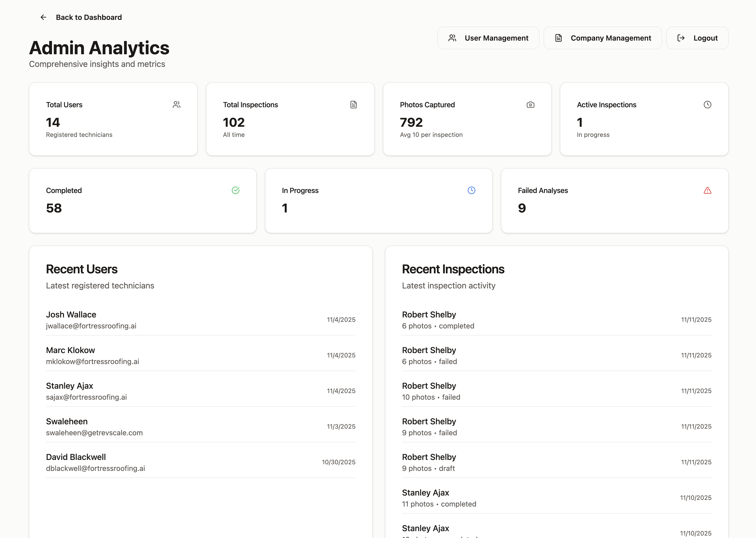Select Marc Klokow user entry
The width and height of the screenshot is (756, 538).
(x=71, y=350)
